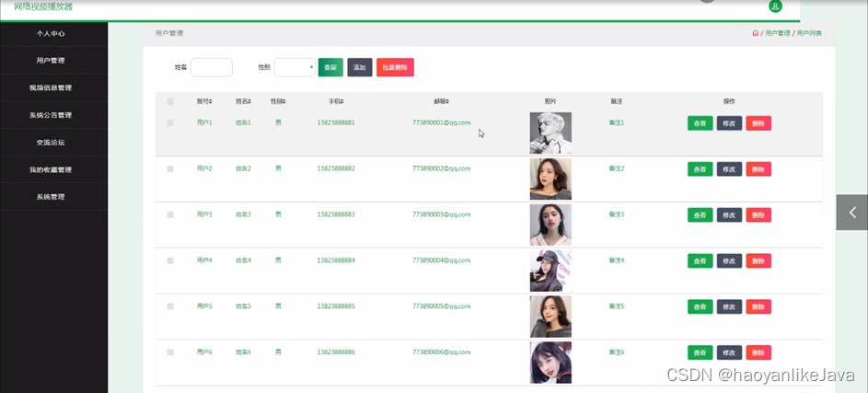Click 查看 button for 用户2
The width and height of the screenshot is (868, 393).
700,169
